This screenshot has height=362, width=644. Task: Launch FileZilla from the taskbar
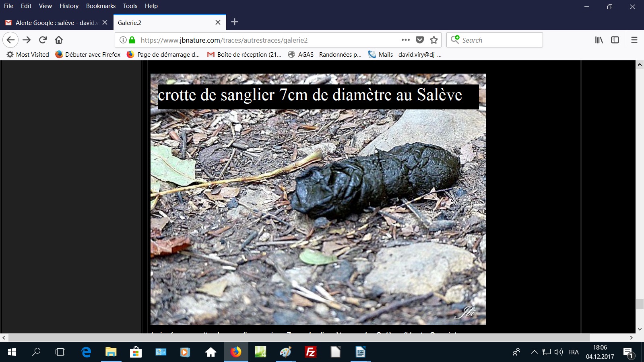(310, 352)
